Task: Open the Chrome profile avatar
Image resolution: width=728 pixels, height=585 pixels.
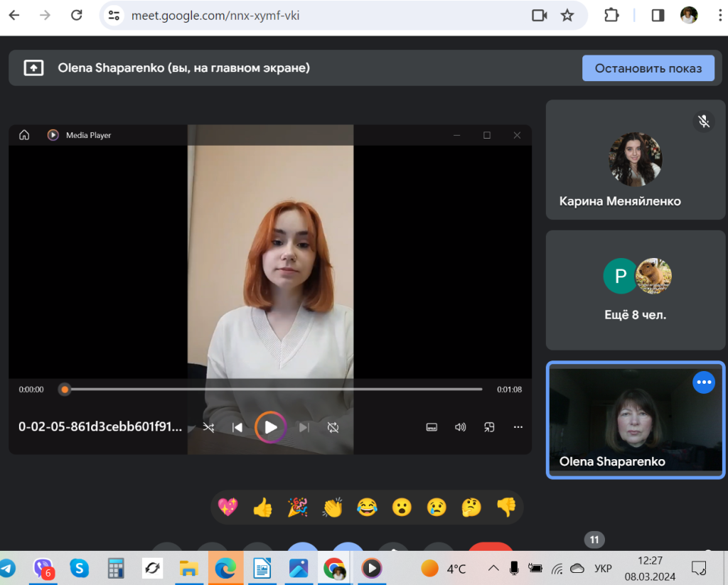Action: (689, 16)
